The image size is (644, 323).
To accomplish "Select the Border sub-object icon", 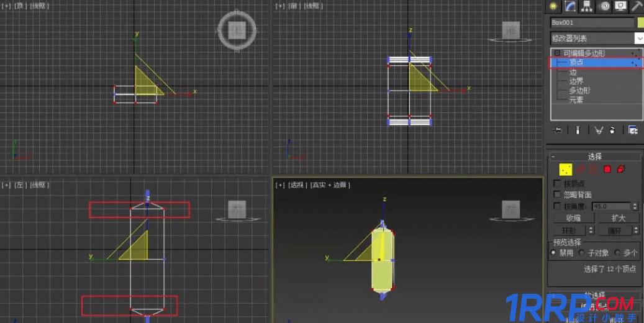I will click(593, 169).
